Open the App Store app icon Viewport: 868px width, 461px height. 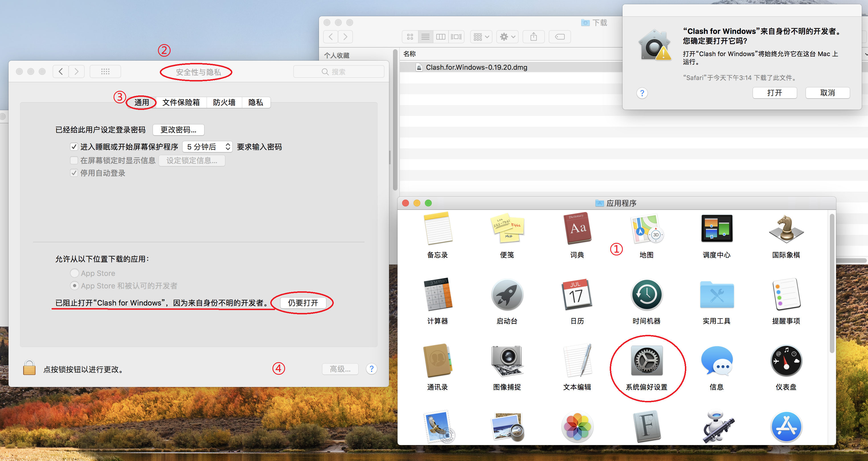[786, 427]
